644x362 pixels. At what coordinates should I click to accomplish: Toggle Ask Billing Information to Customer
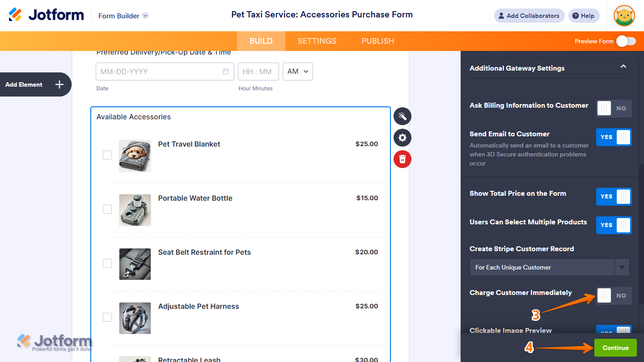click(x=614, y=109)
